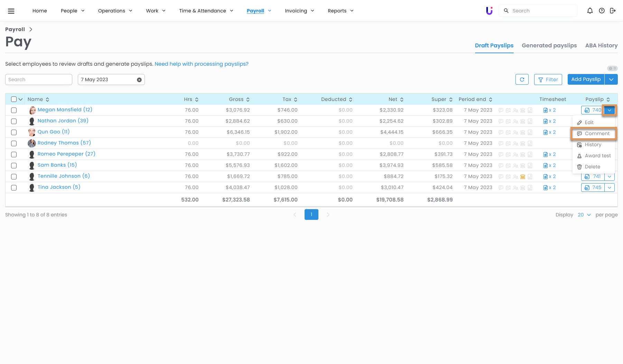Open payslip 745 PDF for Tina Jackson

pos(593,188)
